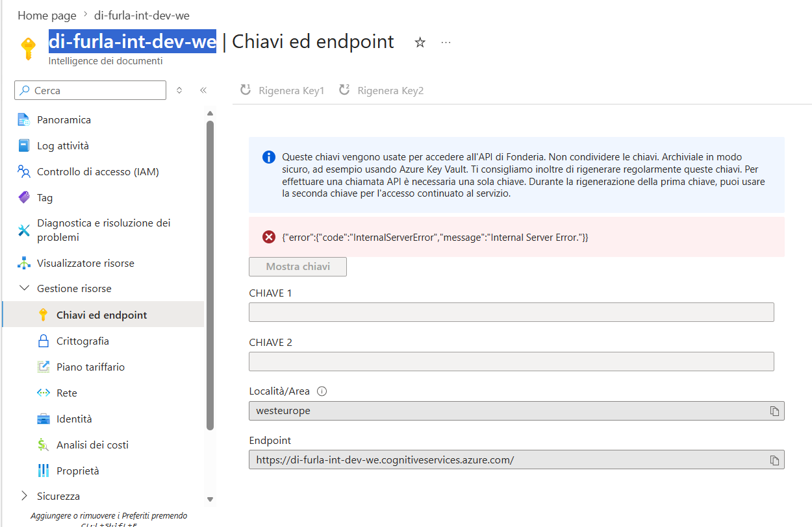This screenshot has height=527, width=812.
Task: Click the Crittografia lock icon
Action: pyautogui.click(x=44, y=341)
